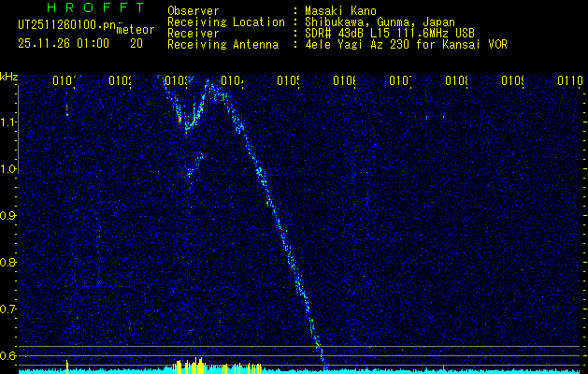Click the 0108 time axis mark

457,80
